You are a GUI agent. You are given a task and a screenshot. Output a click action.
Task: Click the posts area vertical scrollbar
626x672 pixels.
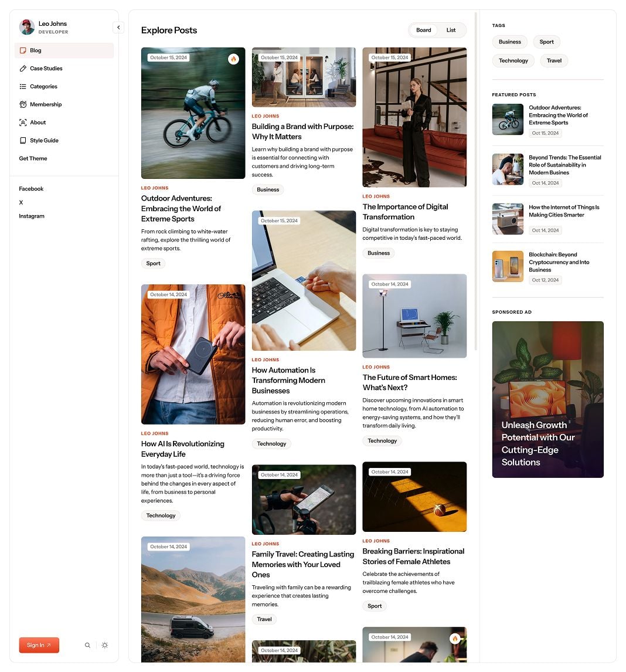pos(475,181)
